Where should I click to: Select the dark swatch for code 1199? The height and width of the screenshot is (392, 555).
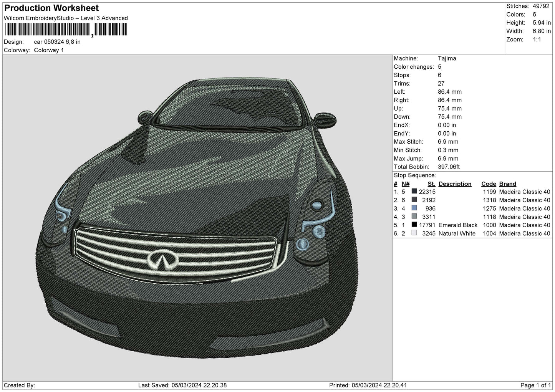(414, 192)
